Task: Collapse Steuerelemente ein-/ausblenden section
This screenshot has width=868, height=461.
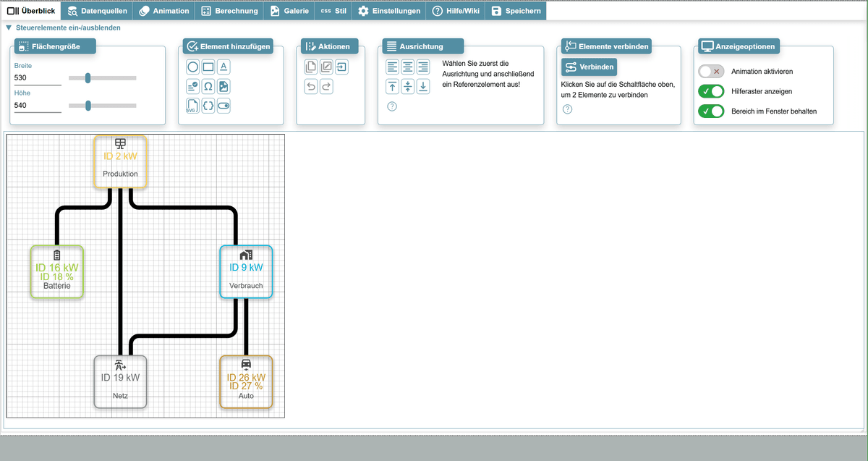Action: coord(63,28)
